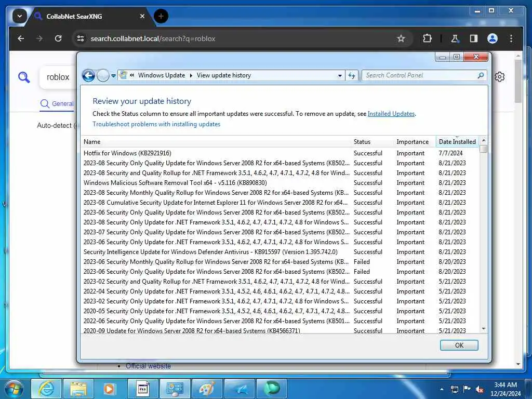Click the "7/7/2024" date cell
The width and height of the screenshot is (532, 399).
pyautogui.click(x=450, y=153)
